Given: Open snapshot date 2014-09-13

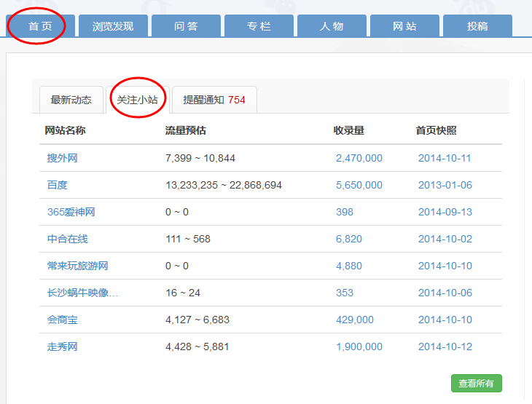Looking at the screenshot, I should pyautogui.click(x=445, y=212).
